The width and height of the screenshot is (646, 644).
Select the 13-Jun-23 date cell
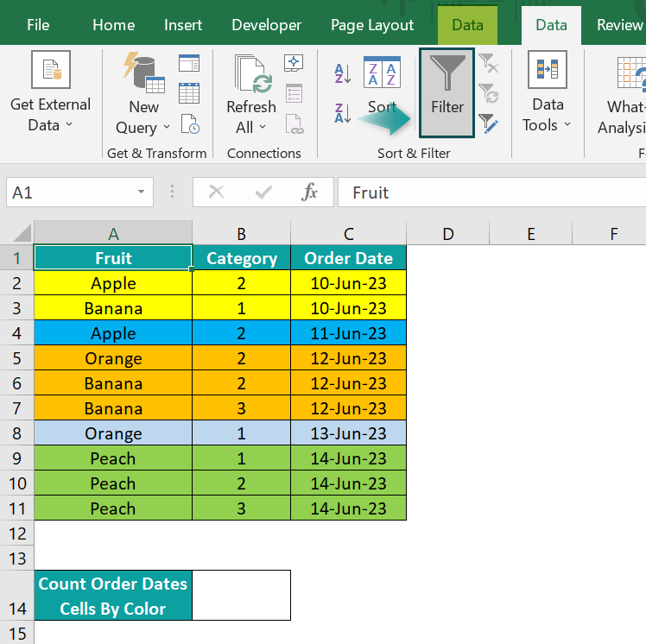349,433
